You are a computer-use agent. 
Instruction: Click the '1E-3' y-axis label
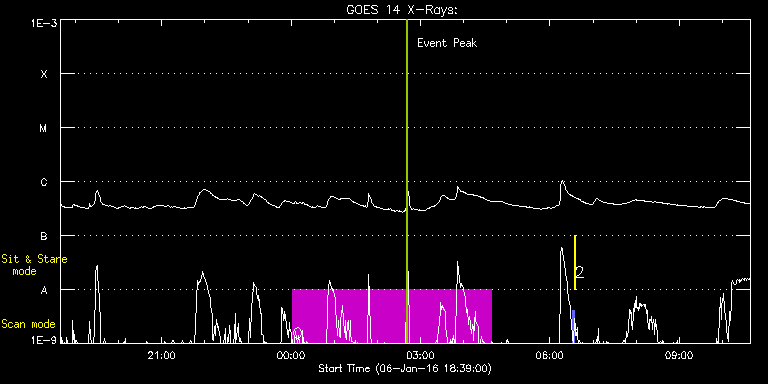point(44,23)
